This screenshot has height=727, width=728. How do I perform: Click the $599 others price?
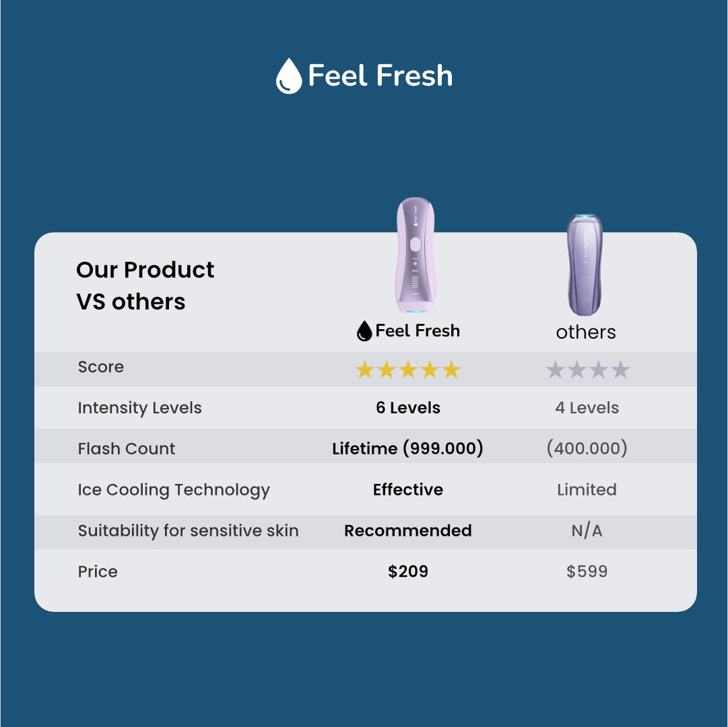coord(587,572)
